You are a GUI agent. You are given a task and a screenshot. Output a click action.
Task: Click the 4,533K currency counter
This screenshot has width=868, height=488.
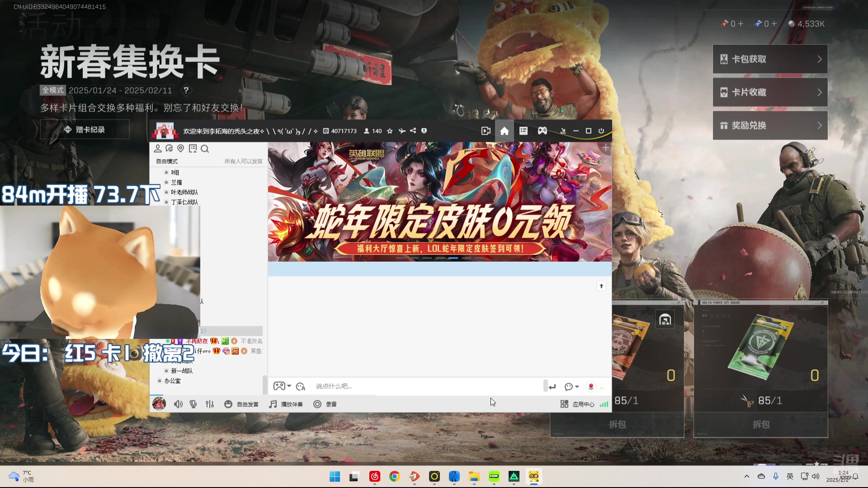[807, 24]
